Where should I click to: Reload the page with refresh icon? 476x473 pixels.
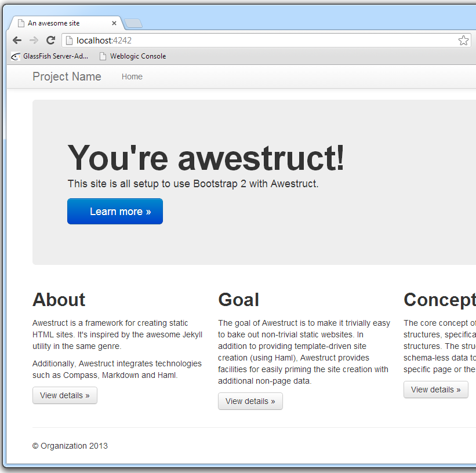click(50, 40)
